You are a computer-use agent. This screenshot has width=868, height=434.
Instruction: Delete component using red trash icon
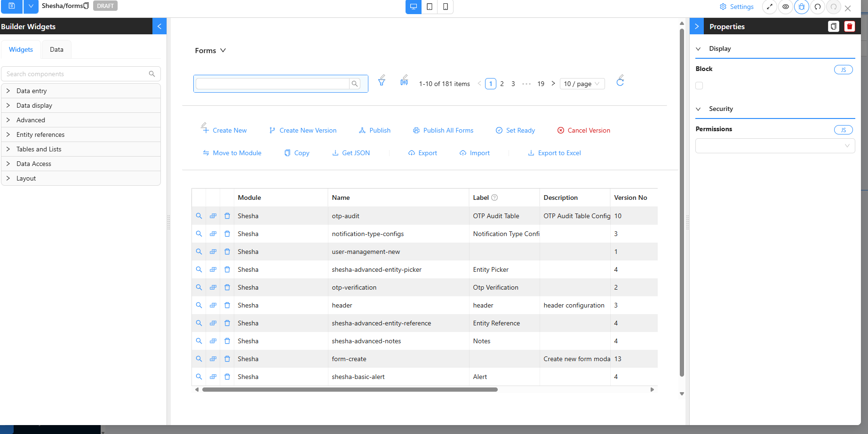click(x=849, y=26)
